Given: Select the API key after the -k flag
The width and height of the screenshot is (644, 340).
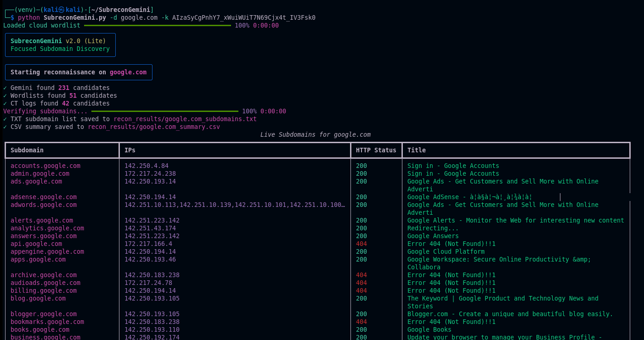Looking at the screenshot, I should [x=244, y=17].
